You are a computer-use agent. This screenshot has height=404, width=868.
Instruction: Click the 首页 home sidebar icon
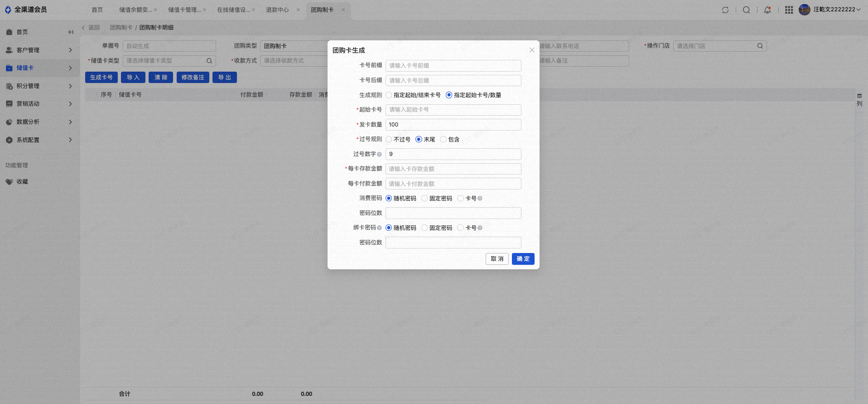tap(9, 32)
